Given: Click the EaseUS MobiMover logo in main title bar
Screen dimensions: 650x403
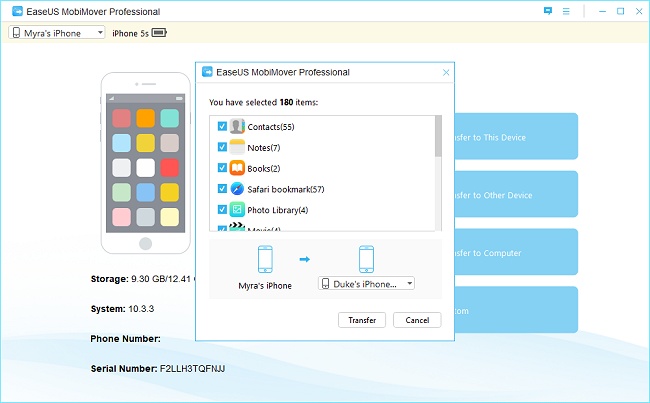Looking at the screenshot, I should (x=17, y=11).
